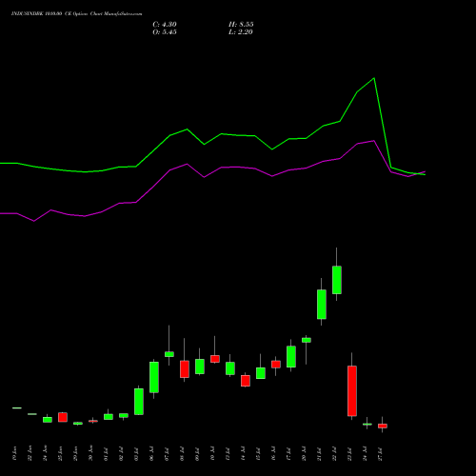The height and width of the screenshot is (476, 476).
Task: Click the 27 Jul date label
Action: [x=381, y=454]
